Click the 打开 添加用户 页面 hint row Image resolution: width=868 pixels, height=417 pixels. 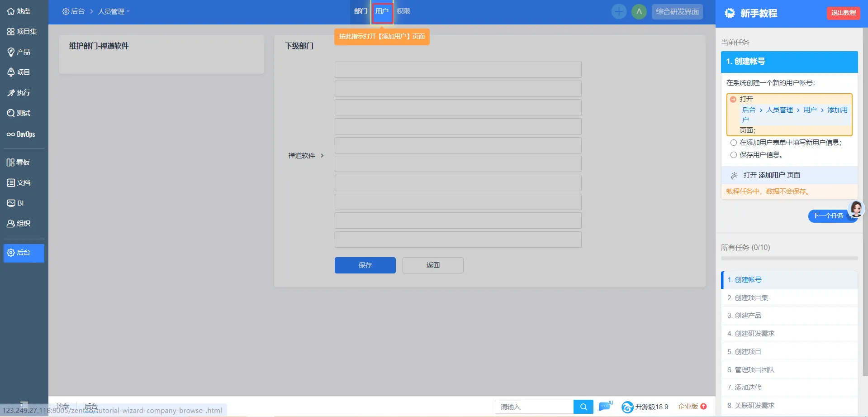coord(789,175)
